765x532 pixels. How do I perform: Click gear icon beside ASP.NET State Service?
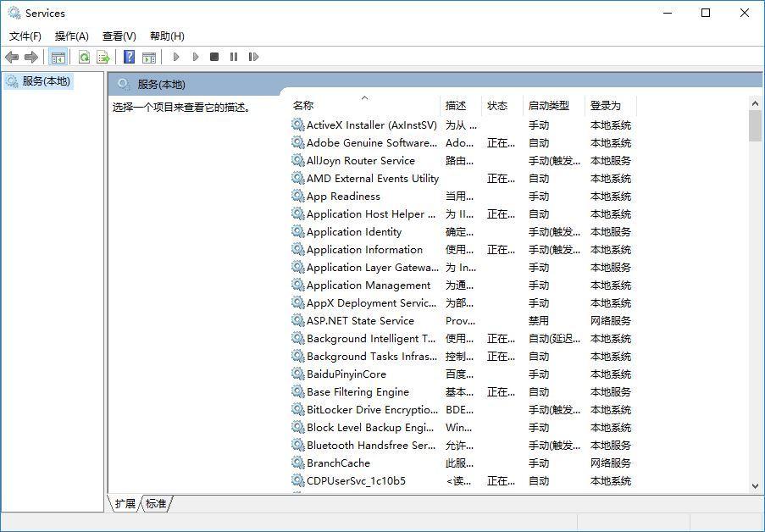pyautogui.click(x=298, y=320)
